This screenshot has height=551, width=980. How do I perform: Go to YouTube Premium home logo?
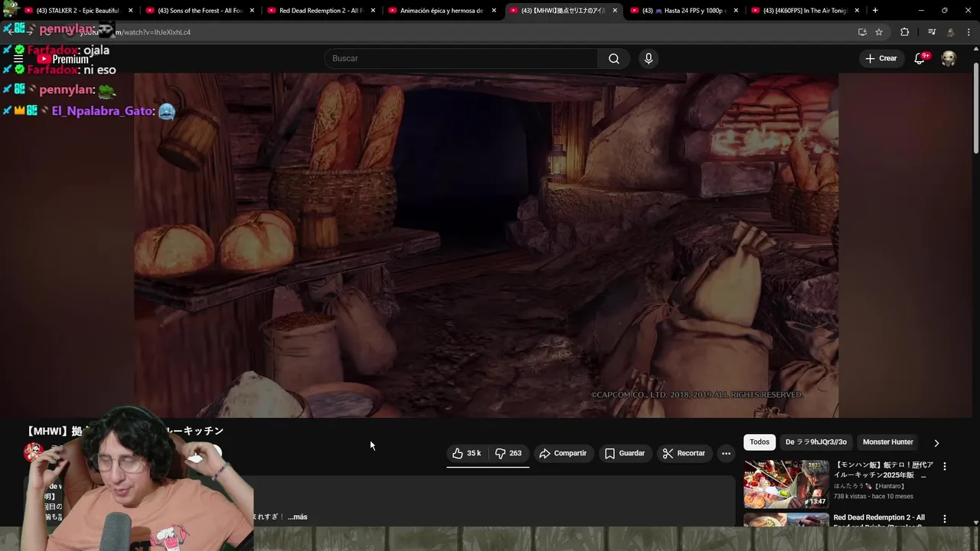tap(63, 59)
